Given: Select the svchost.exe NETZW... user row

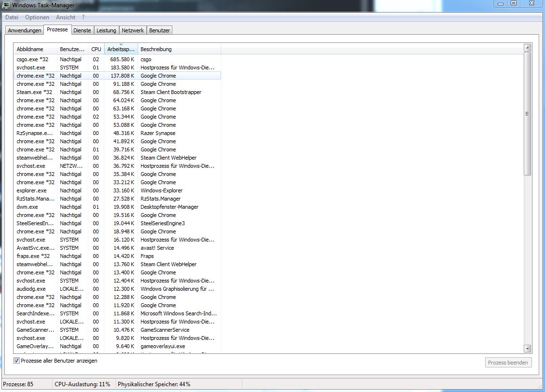Looking at the screenshot, I should tap(117, 166).
